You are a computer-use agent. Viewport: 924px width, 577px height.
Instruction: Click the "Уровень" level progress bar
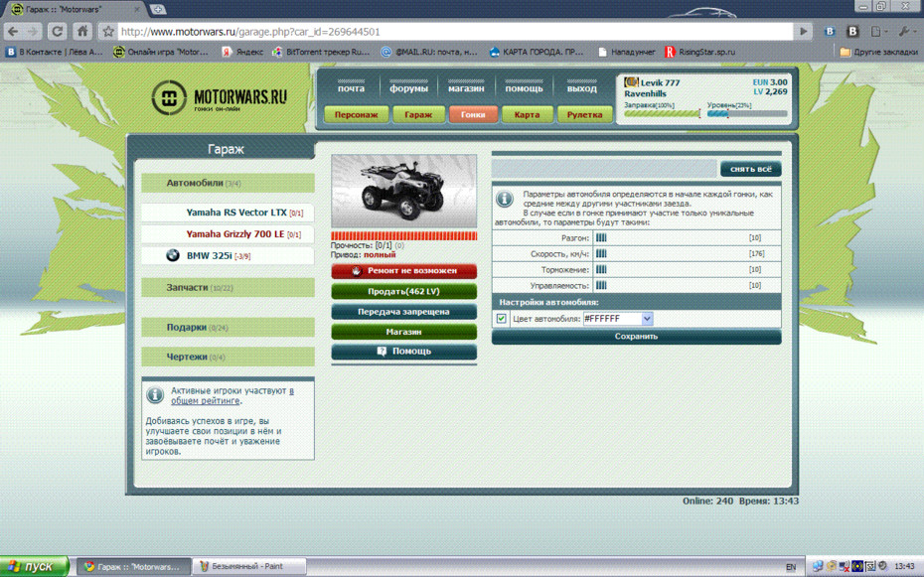746,113
